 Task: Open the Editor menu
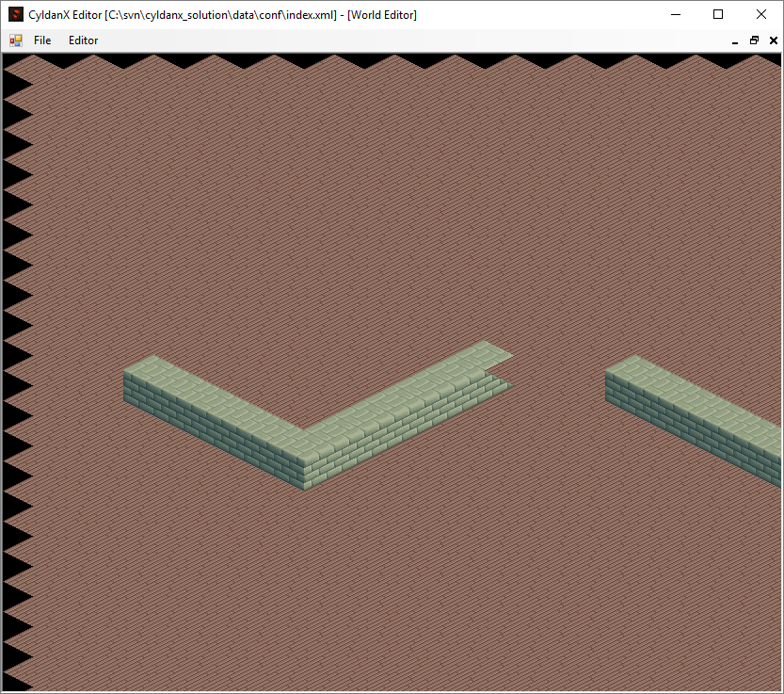pos(83,40)
